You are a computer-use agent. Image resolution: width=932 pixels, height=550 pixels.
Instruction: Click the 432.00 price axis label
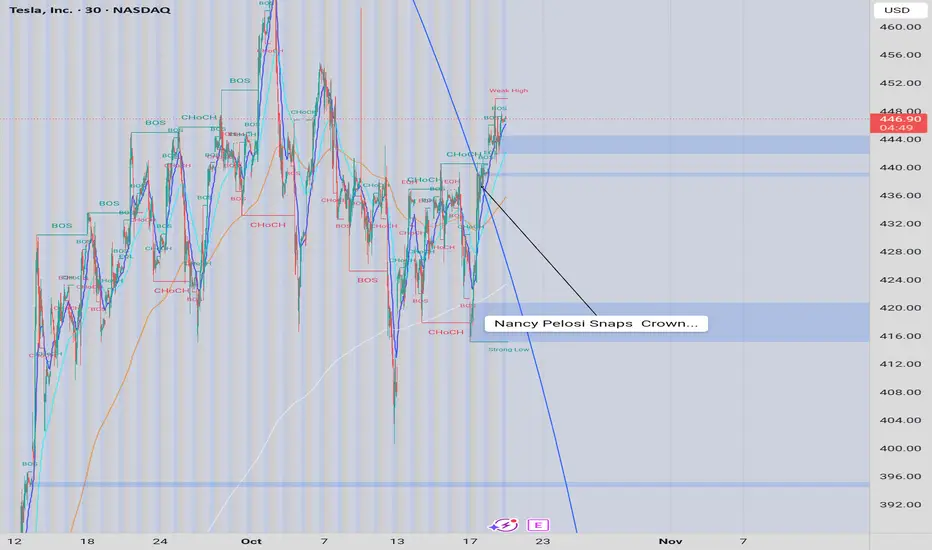(x=900, y=224)
